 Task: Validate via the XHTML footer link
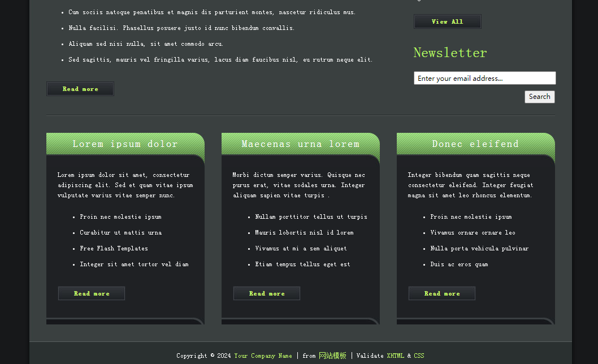(395, 356)
